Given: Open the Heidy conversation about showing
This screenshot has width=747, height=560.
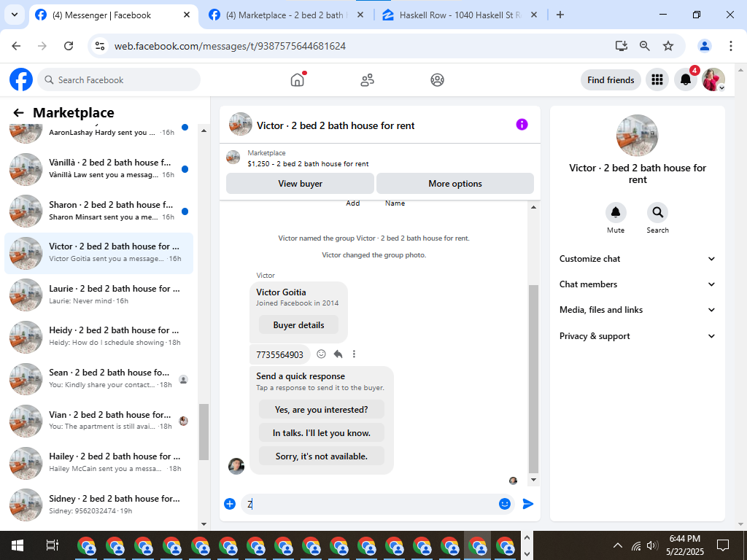Looking at the screenshot, I should click(x=99, y=337).
